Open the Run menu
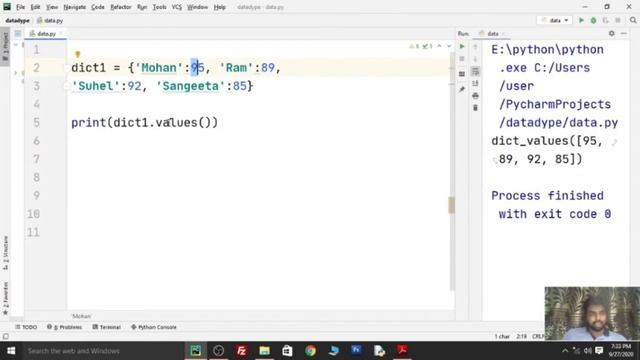 (x=142, y=7)
